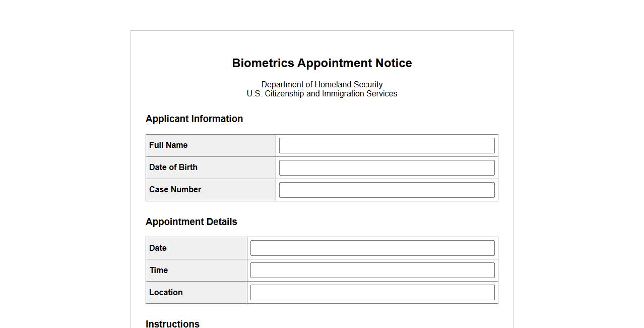This screenshot has width=644, height=328.
Task: Click the Location text field
Action: click(x=372, y=293)
